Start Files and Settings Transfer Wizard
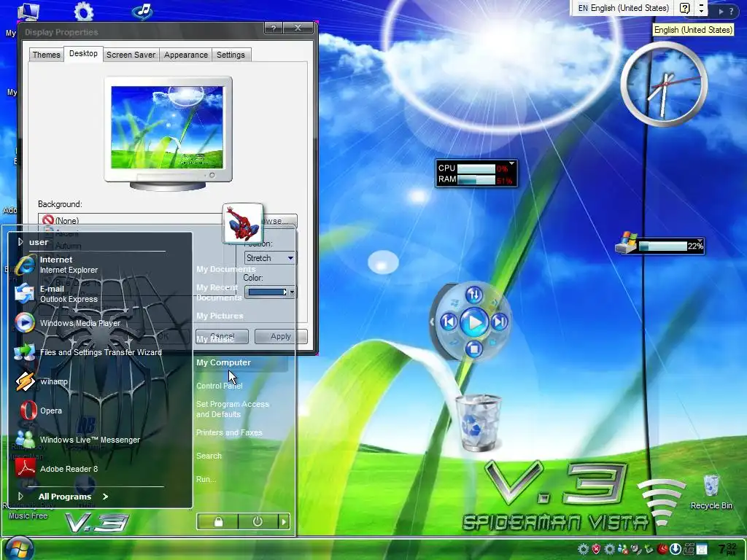The height and width of the screenshot is (560, 747). 100,352
